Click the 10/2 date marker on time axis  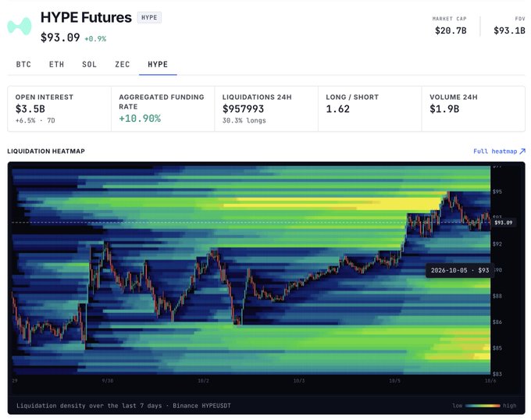coord(203,381)
